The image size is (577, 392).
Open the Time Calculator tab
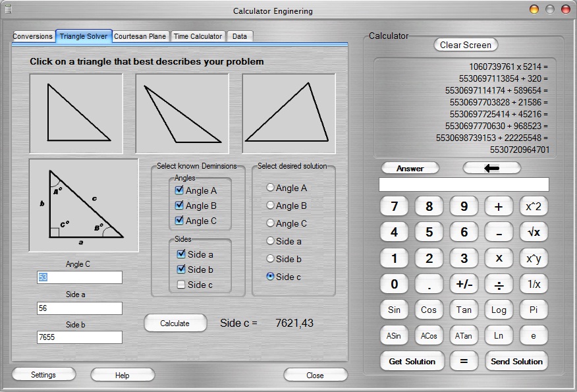pos(198,36)
